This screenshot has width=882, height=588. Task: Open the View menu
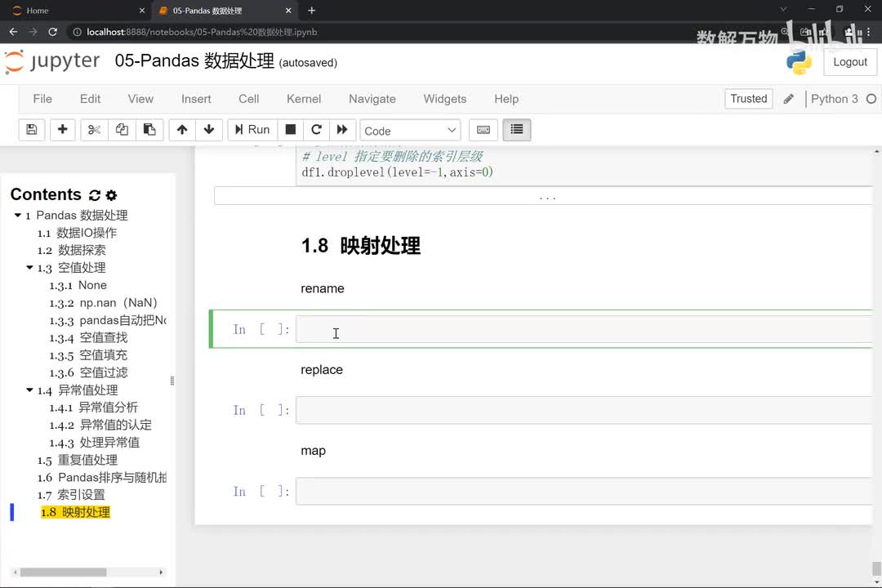[140, 99]
